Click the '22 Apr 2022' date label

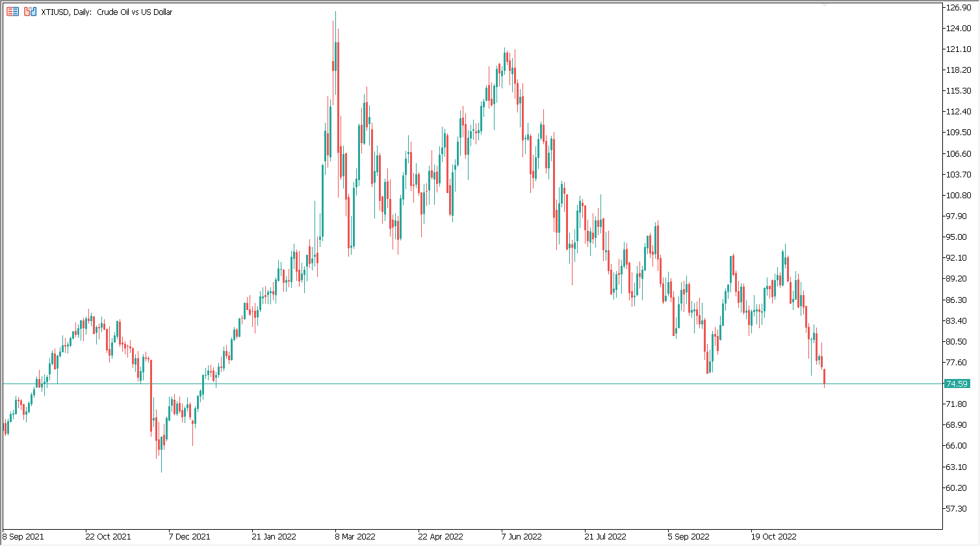click(441, 537)
